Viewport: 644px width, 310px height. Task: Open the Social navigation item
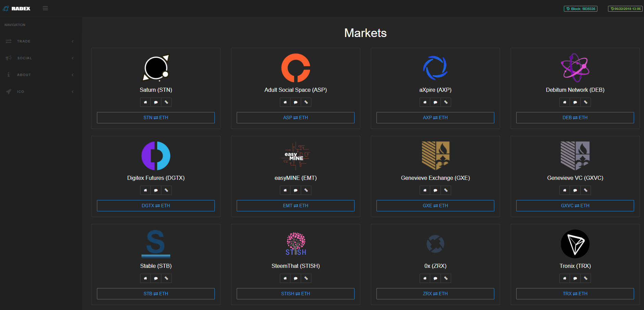[41, 58]
